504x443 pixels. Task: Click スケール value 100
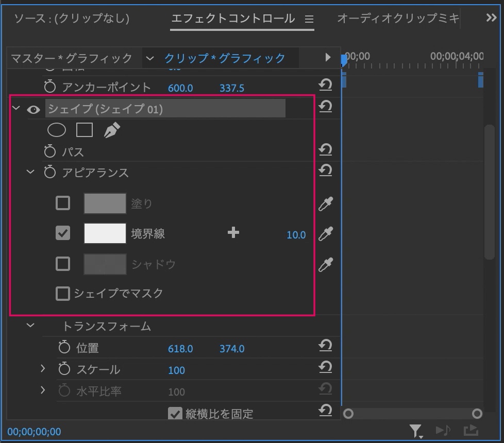176,370
